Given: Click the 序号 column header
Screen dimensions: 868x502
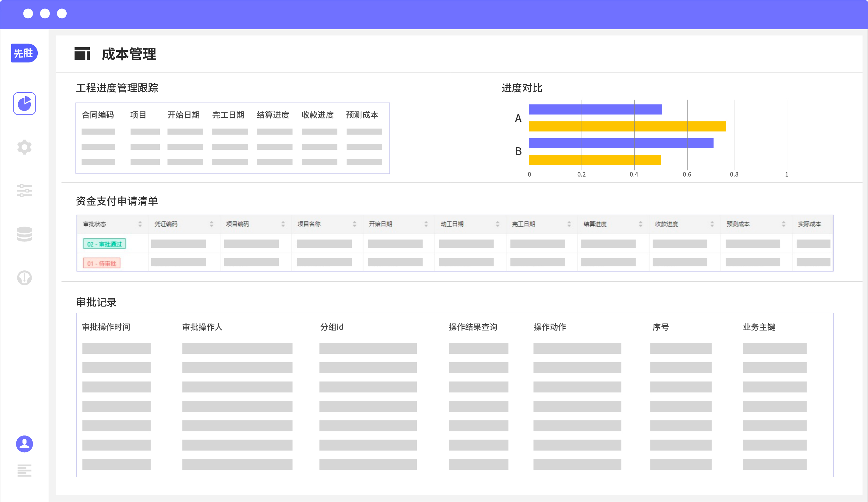Looking at the screenshot, I should point(661,327).
